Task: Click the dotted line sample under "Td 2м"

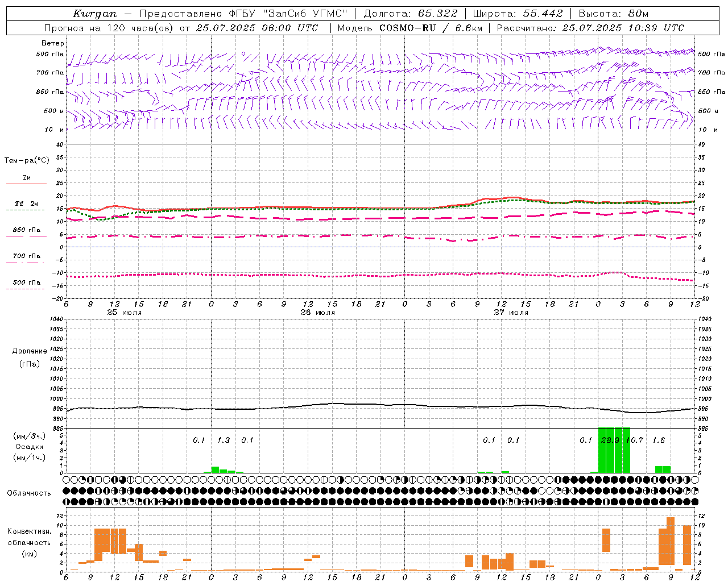Action: click(26, 210)
